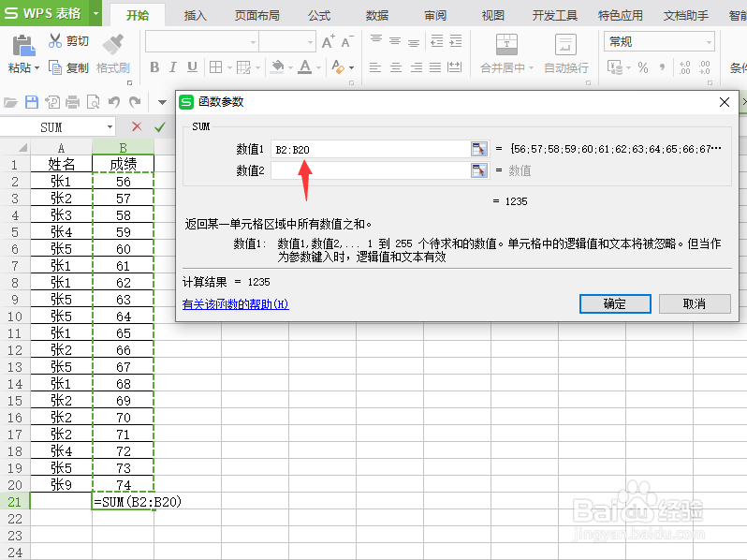The height and width of the screenshot is (560, 747).
Task: Click the distributed alignment icon
Action: [x=455, y=67]
